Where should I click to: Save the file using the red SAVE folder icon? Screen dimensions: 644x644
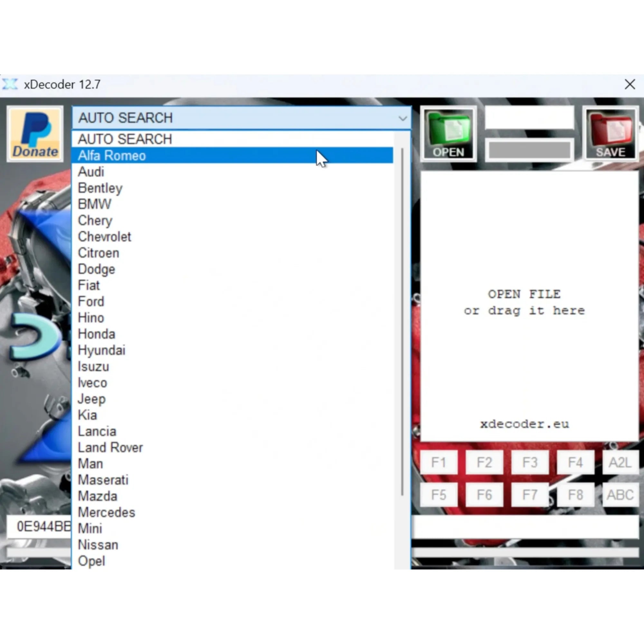coord(611,133)
